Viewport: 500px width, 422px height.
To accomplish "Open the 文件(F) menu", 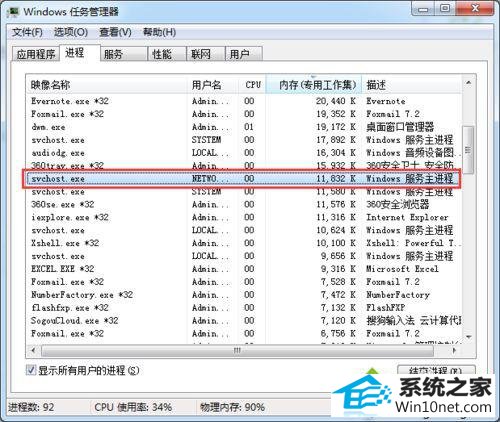I will click(x=27, y=32).
